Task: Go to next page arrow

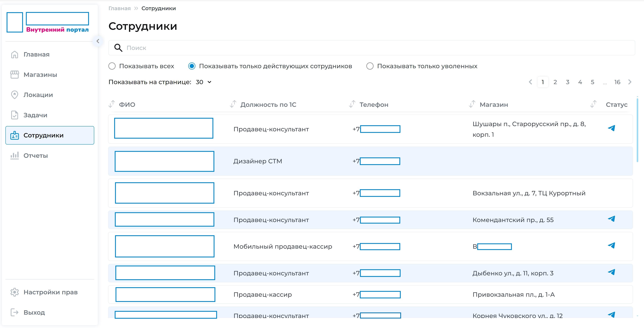Action: (x=630, y=82)
